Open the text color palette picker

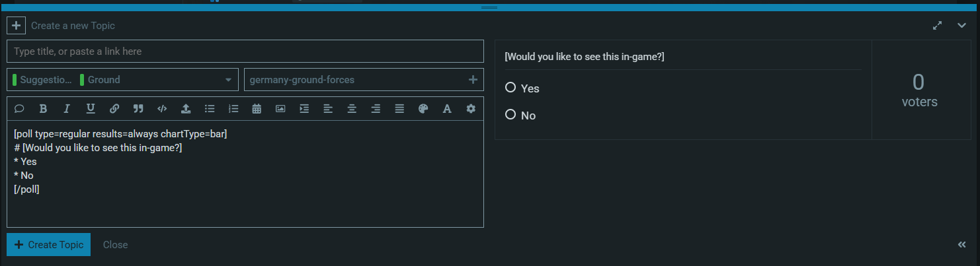423,109
